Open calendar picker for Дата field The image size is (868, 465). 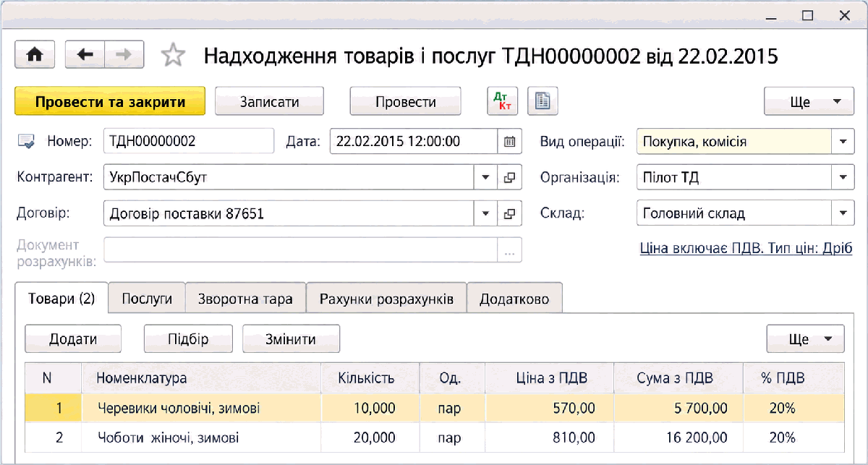509,141
